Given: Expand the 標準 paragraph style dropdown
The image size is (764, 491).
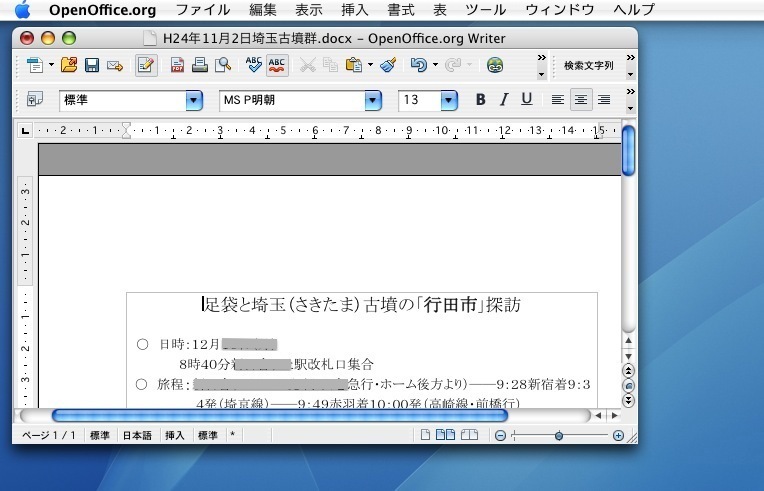Looking at the screenshot, I should 194,100.
